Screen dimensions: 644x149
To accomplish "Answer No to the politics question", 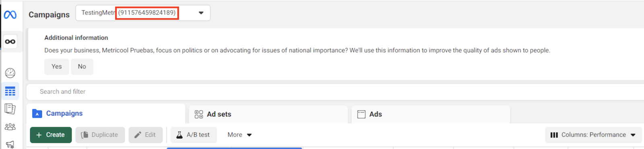I will [82, 67].
